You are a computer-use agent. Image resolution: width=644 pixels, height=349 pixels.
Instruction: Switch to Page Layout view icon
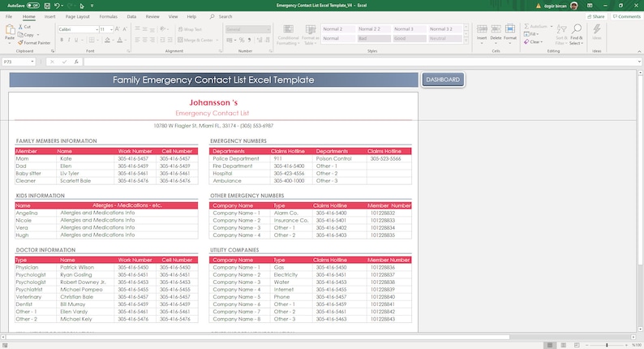564,345
